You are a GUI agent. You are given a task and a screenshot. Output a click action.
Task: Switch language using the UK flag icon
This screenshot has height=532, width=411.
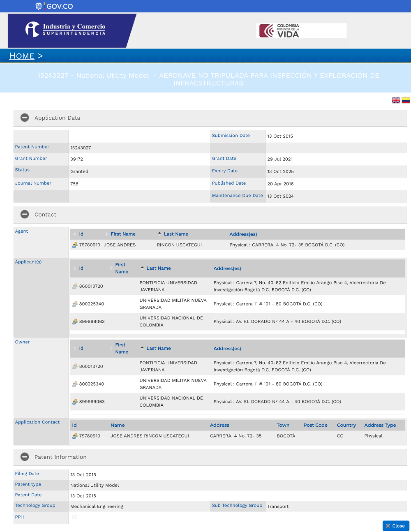[396, 100]
